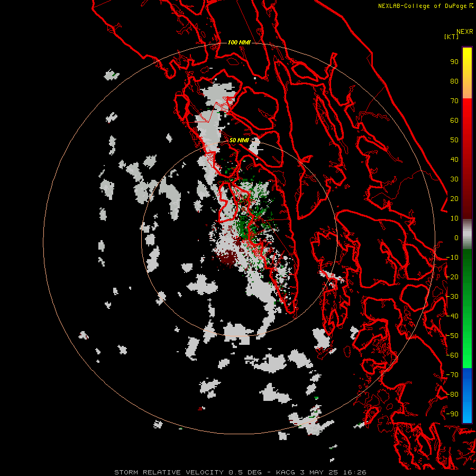476x476 pixels.
Task: Click the STORM RELATIVE VELOCITY caption text
Action: click(x=169, y=472)
